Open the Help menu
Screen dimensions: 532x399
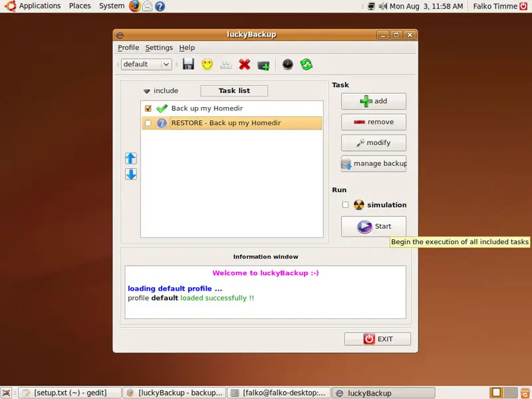(187, 47)
